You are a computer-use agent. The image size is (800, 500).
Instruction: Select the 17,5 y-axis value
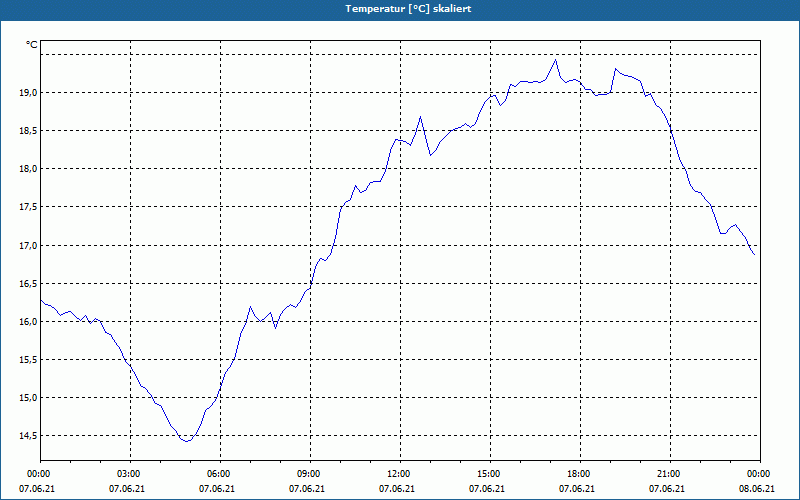(x=29, y=207)
